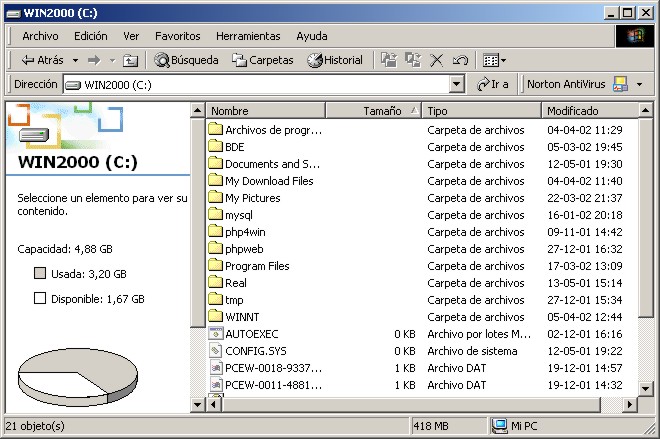Click the 05-04-02 12:44 date cell
660x439 pixels.
(x=585, y=317)
